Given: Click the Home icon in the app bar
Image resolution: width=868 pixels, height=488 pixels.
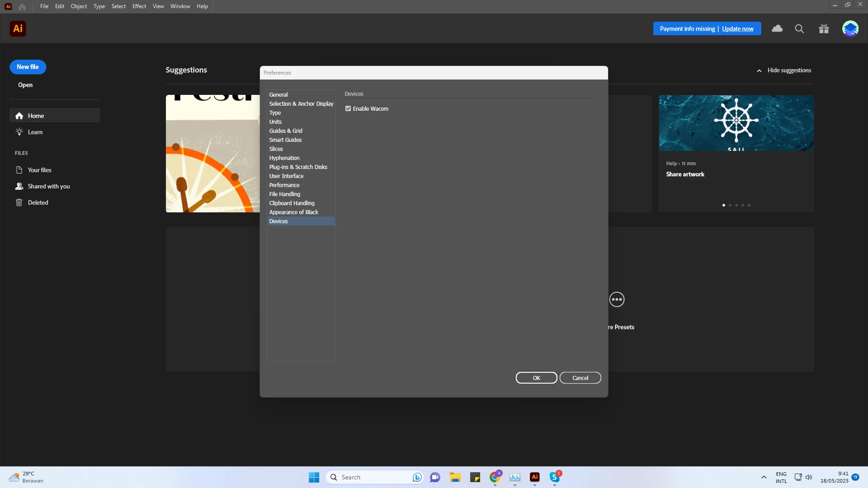Looking at the screenshot, I should pyautogui.click(x=22, y=7).
